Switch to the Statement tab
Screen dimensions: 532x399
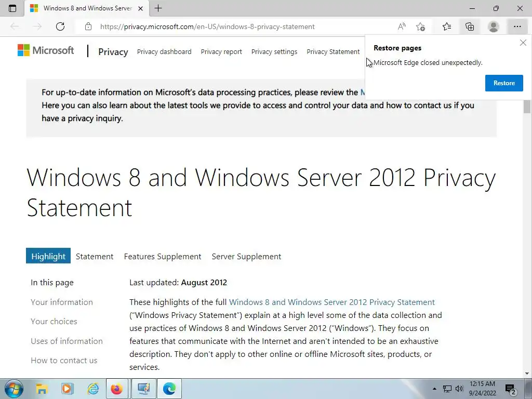pos(95,256)
